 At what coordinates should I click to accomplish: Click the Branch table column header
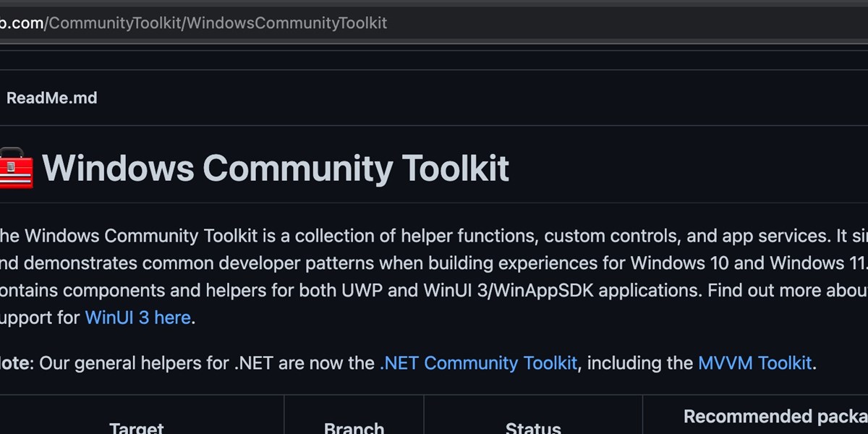pos(354,428)
